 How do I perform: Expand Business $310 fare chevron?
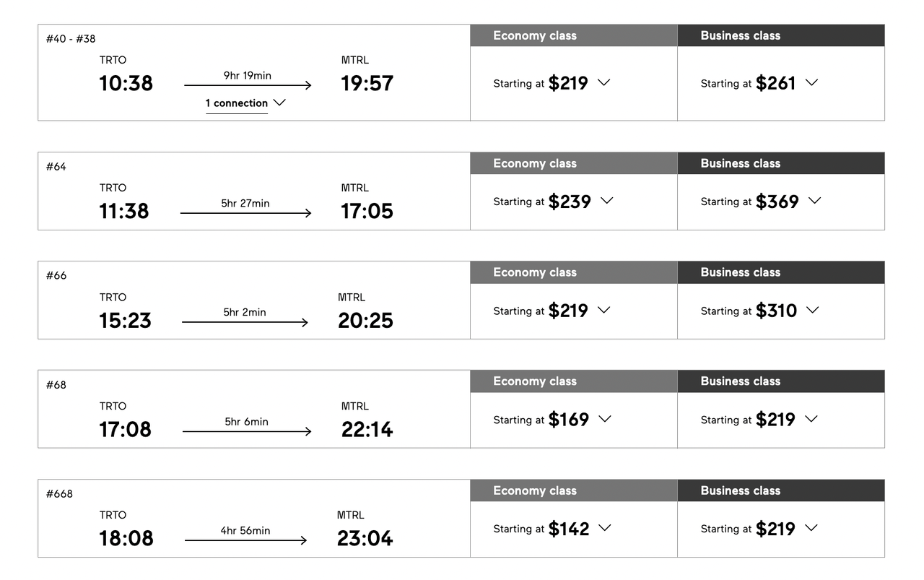(813, 310)
